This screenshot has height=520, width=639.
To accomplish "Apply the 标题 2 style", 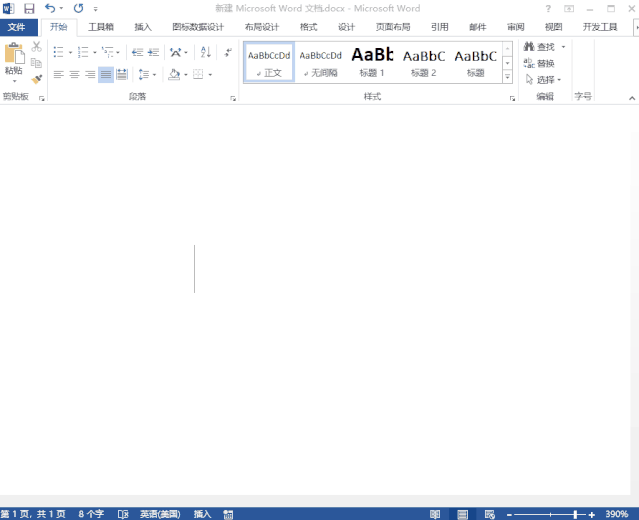I will pos(424,63).
